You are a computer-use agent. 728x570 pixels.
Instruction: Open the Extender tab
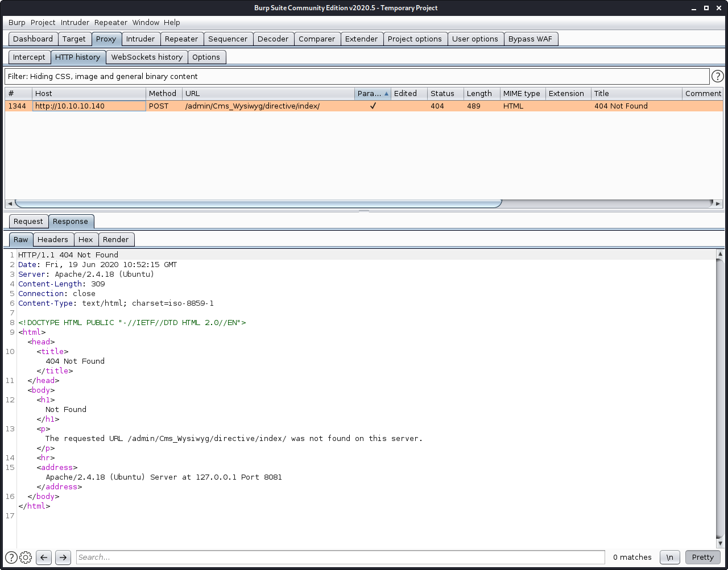point(361,39)
